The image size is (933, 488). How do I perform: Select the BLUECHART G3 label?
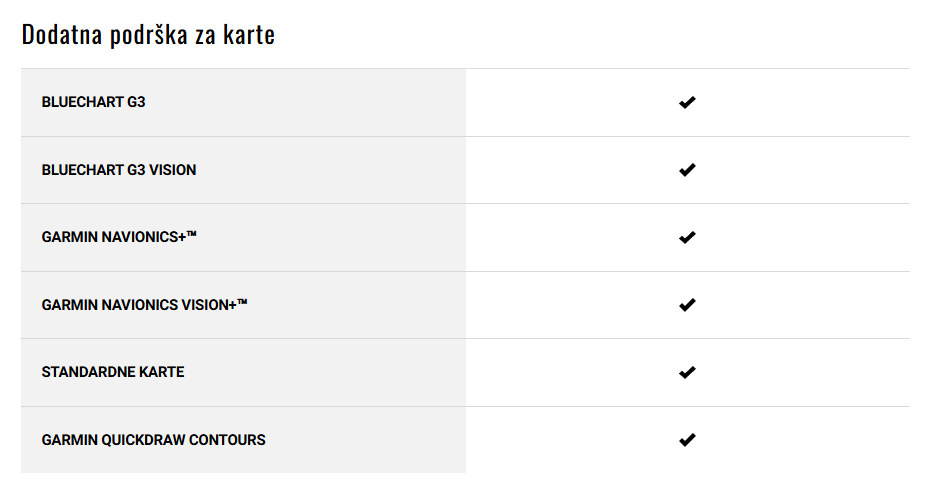point(93,102)
